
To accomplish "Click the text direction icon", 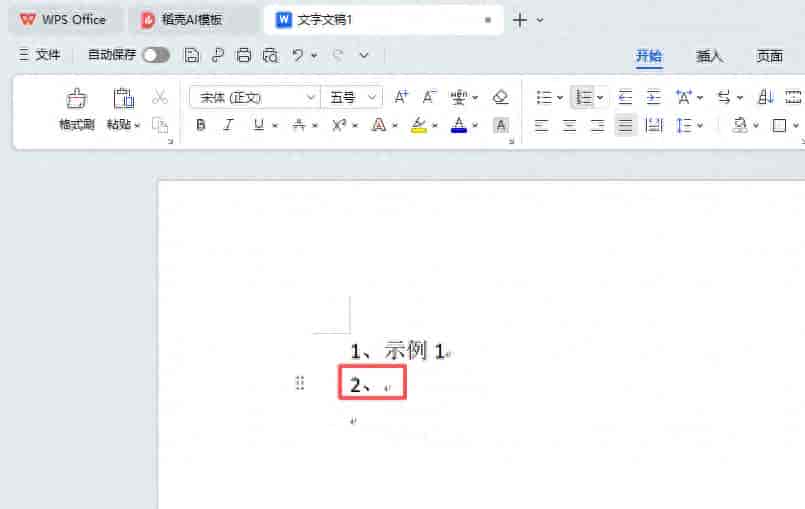I will [x=723, y=97].
